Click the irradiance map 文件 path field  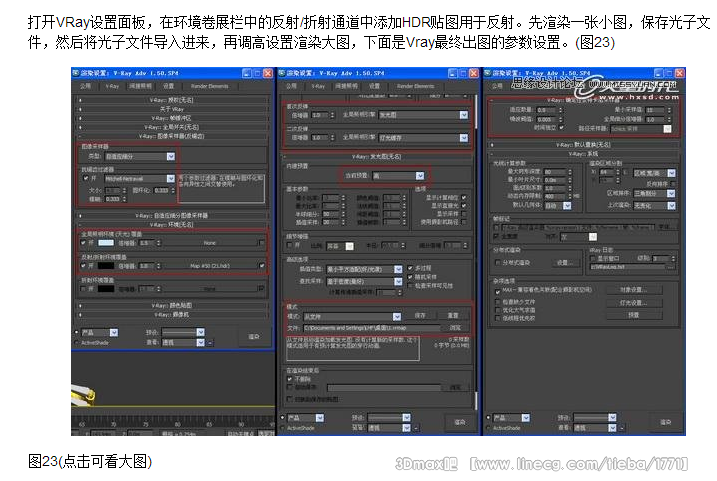(372, 328)
